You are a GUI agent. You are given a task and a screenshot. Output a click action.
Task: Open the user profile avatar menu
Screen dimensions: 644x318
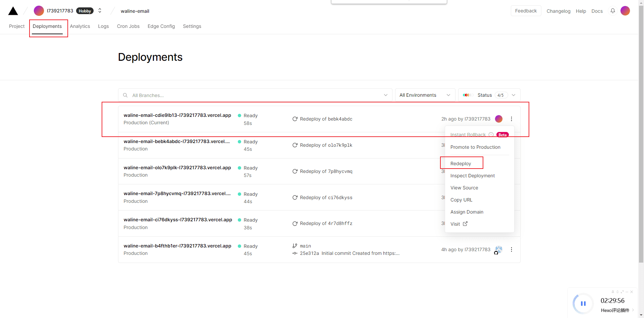coord(625,11)
